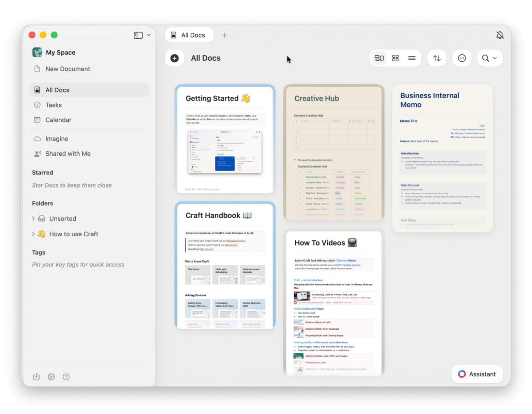
Task: Click the search magnifier icon
Action: 485,58
